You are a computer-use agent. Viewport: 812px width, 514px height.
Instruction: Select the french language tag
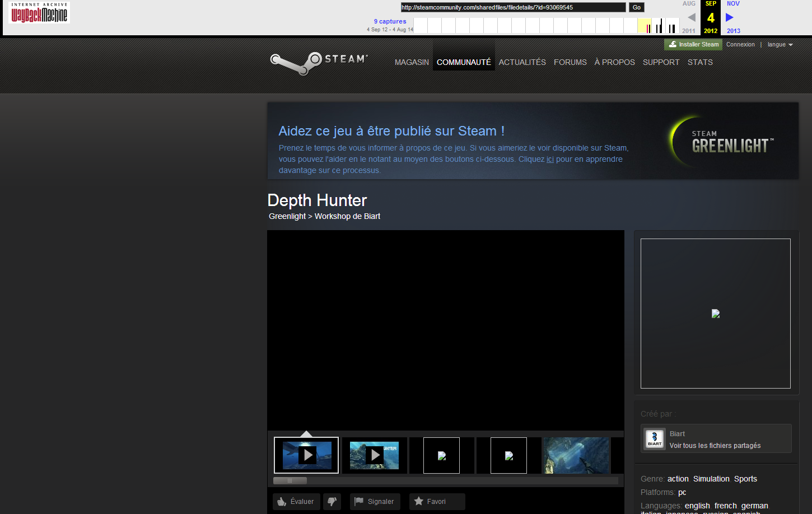coord(726,506)
